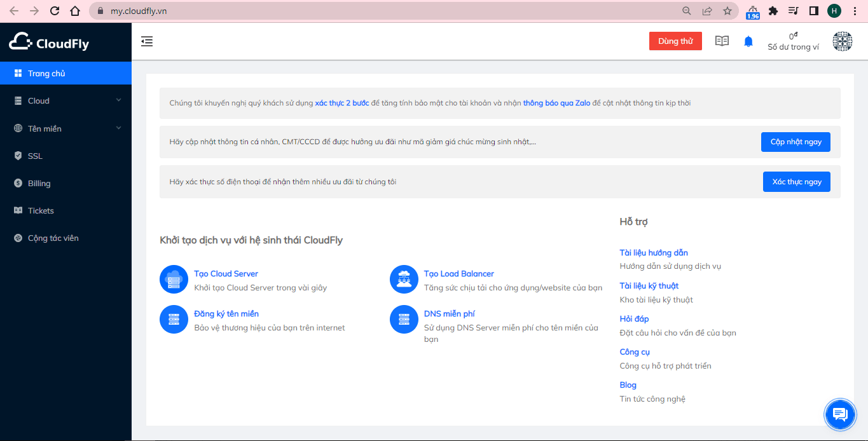Expand the Cloud menu chevron
Screen dimensions: 868x441
[118, 100]
